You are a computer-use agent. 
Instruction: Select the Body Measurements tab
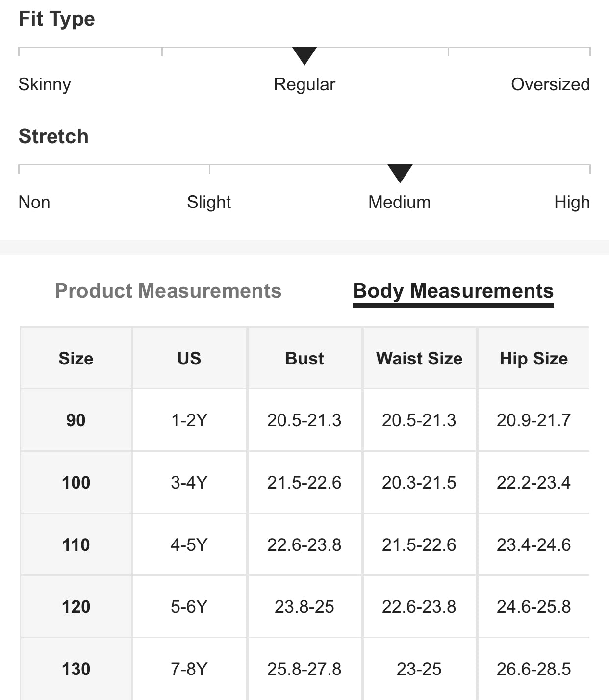point(453,291)
